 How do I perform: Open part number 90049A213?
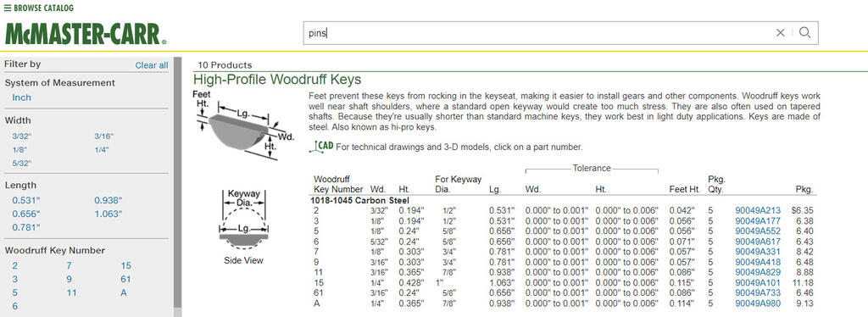(758, 211)
